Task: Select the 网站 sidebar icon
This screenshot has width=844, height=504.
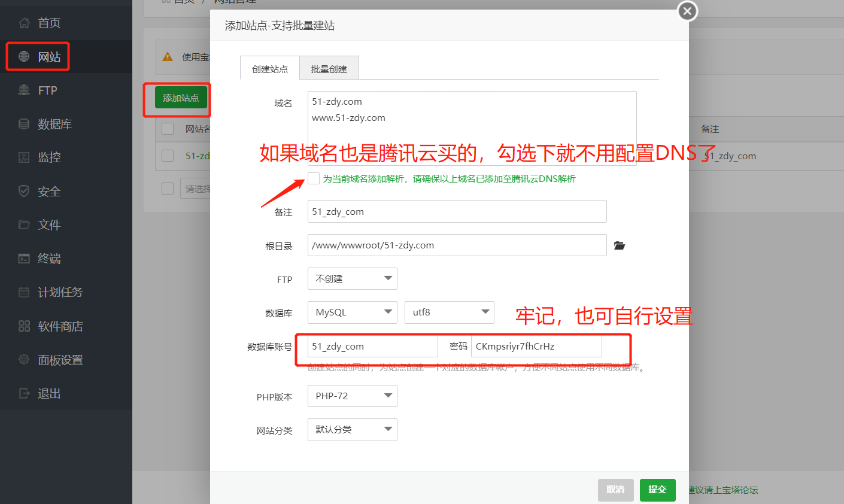Action: click(x=37, y=56)
